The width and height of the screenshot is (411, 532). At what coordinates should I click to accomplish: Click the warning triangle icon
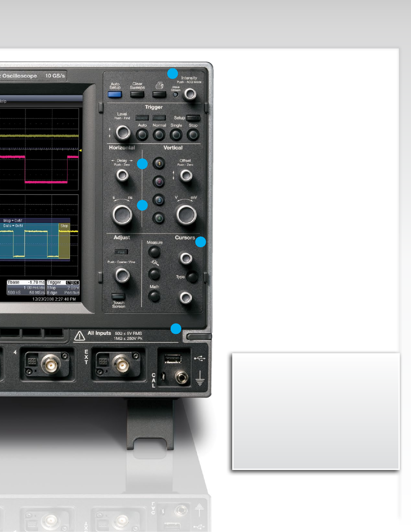79,336
